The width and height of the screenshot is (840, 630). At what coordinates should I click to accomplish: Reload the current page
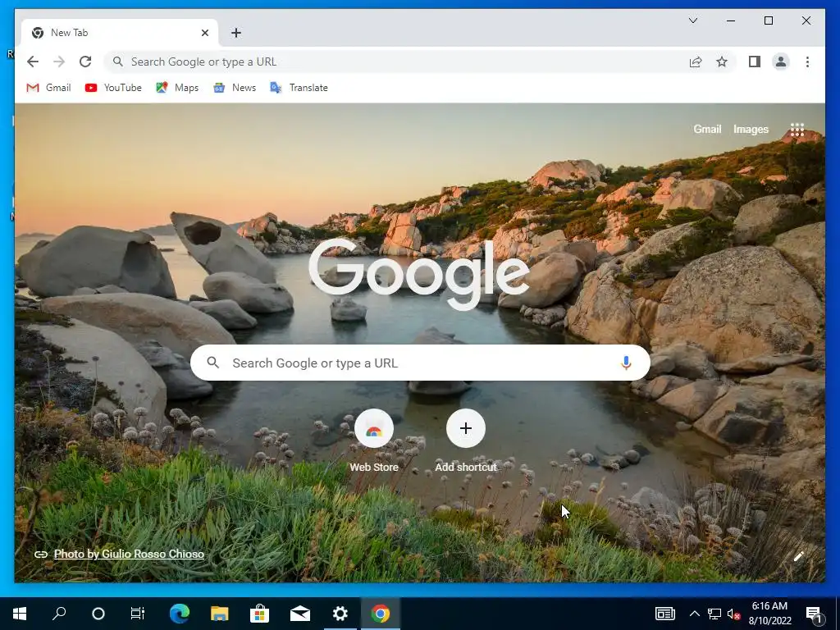tap(85, 62)
